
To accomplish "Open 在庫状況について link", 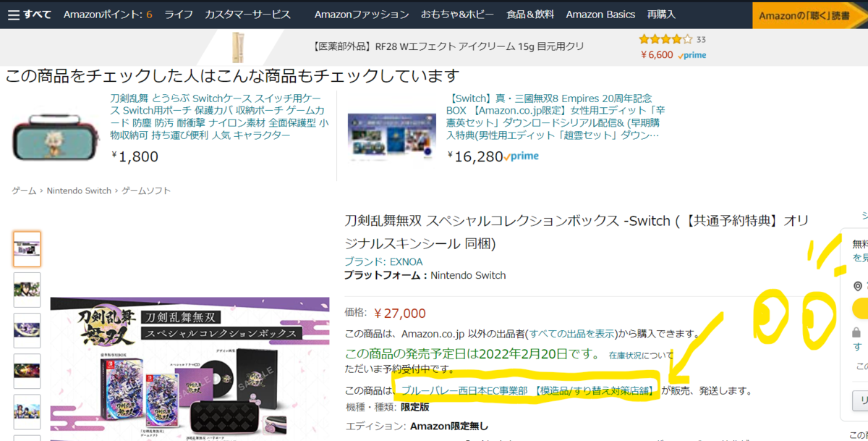I will pyautogui.click(x=641, y=356).
